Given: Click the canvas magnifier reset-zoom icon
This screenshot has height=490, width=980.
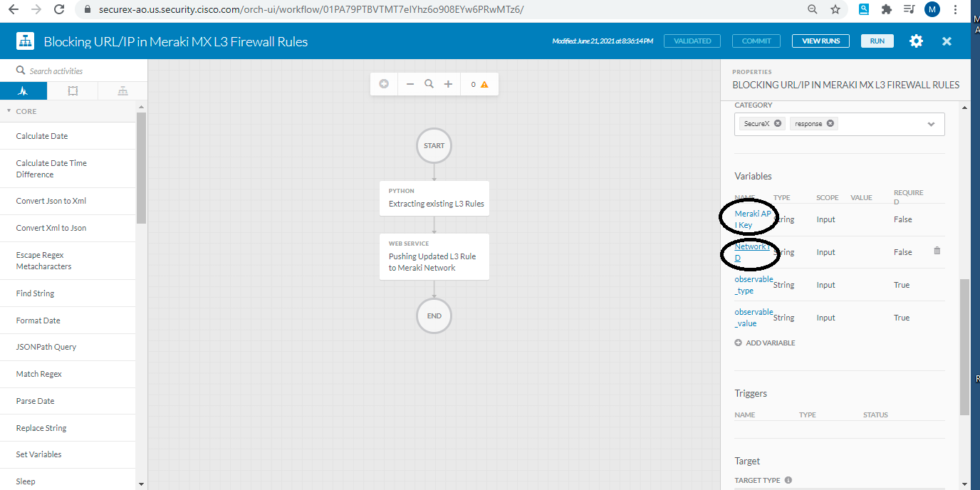Looking at the screenshot, I should point(429,84).
